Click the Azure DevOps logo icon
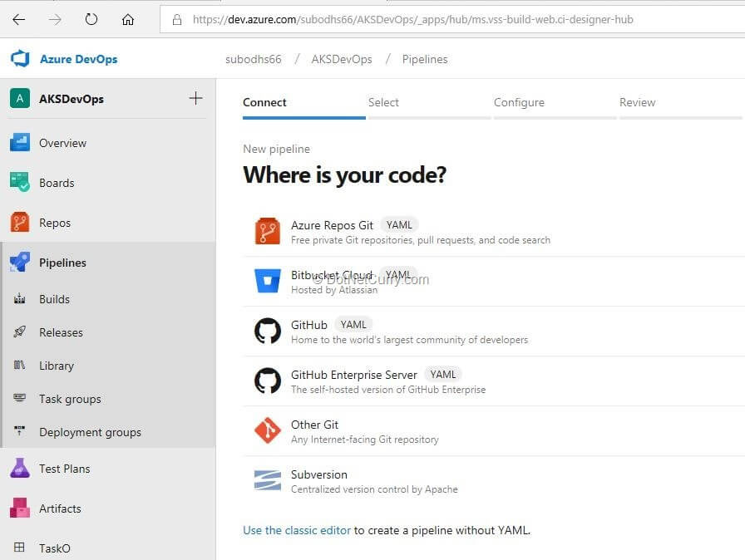This screenshot has width=745, height=560. point(20,58)
